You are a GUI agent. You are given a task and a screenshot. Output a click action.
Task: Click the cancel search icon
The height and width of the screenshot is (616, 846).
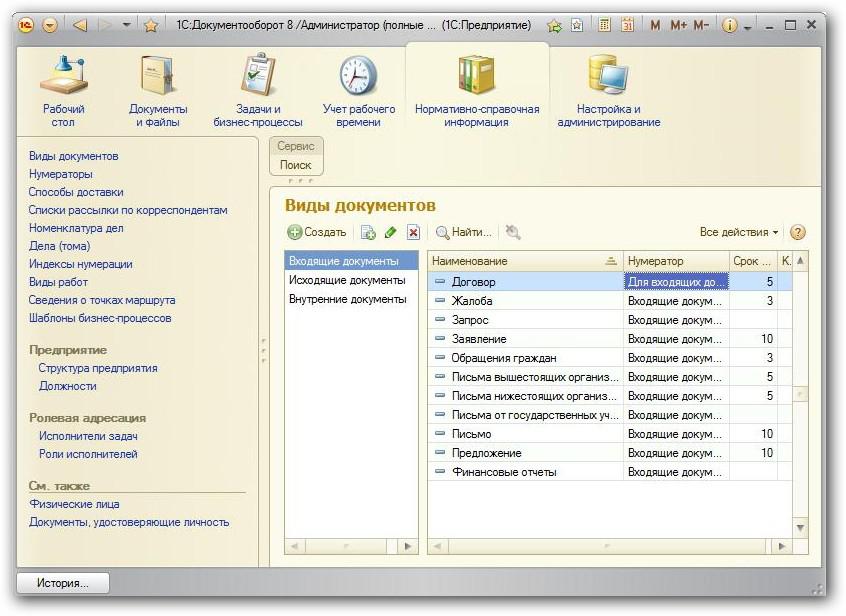513,232
